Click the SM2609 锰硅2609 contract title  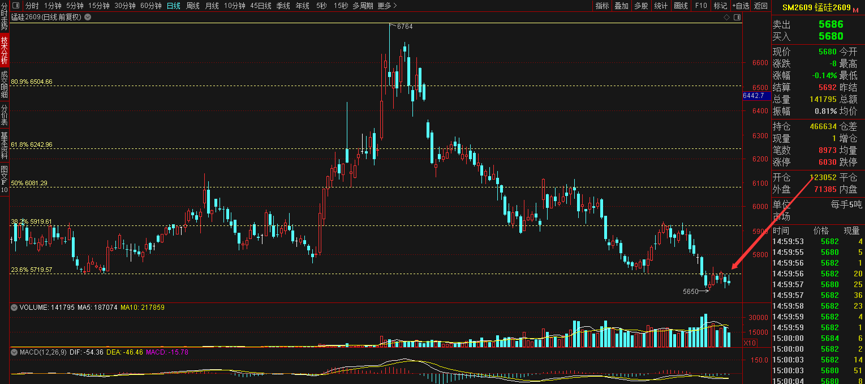[x=816, y=7]
